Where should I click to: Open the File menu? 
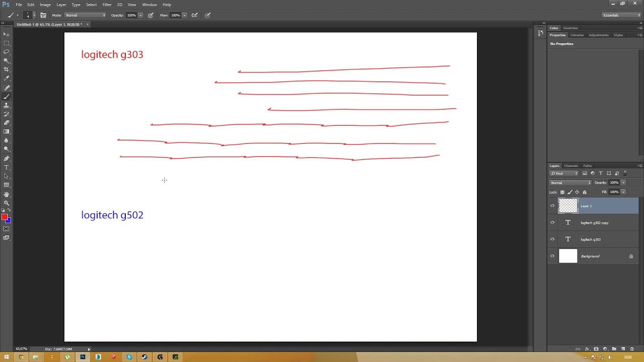pyautogui.click(x=19, y=5)
